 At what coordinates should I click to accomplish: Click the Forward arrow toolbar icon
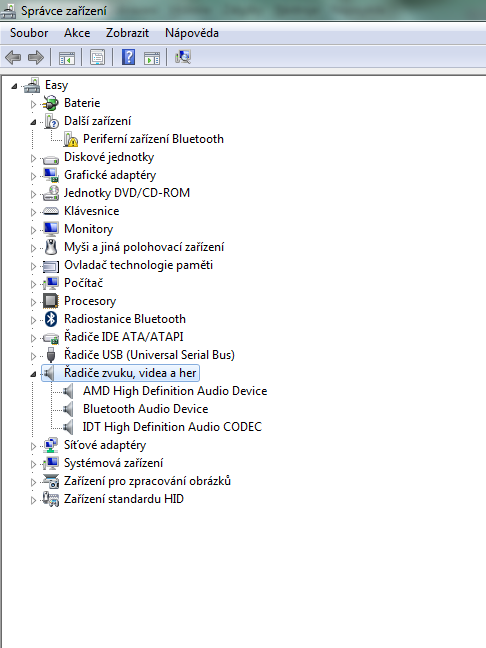[36, 57]
